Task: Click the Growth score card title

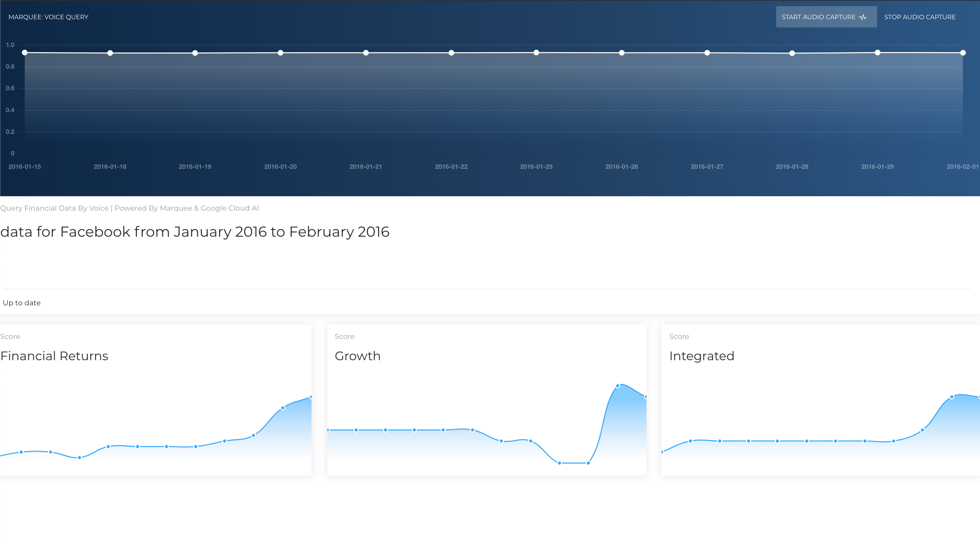Action: (358, 356)
